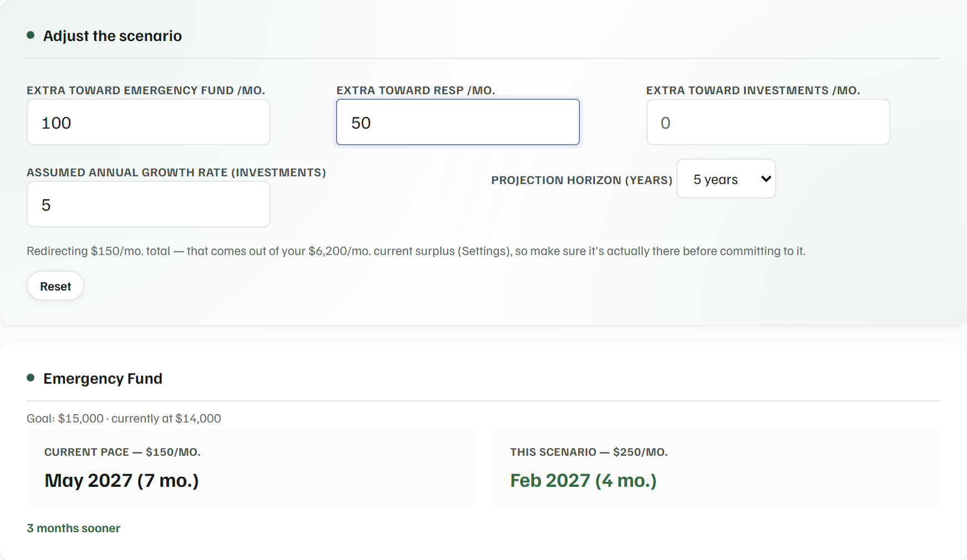This screenshot has height=560, width=967.
Task: Click the '3 months sooner' text
Action: pyautogui.click(x=73, y=528)
